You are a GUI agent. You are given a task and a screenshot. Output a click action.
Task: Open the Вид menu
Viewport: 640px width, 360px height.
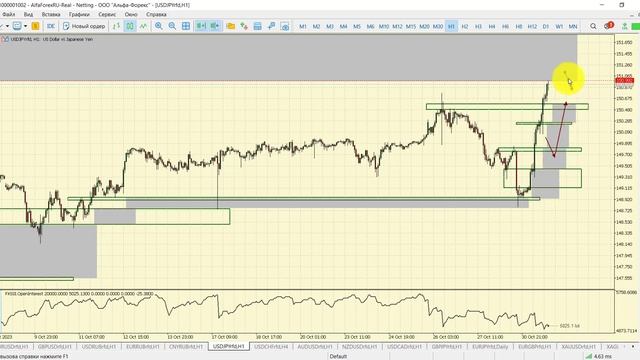(28, 14)
